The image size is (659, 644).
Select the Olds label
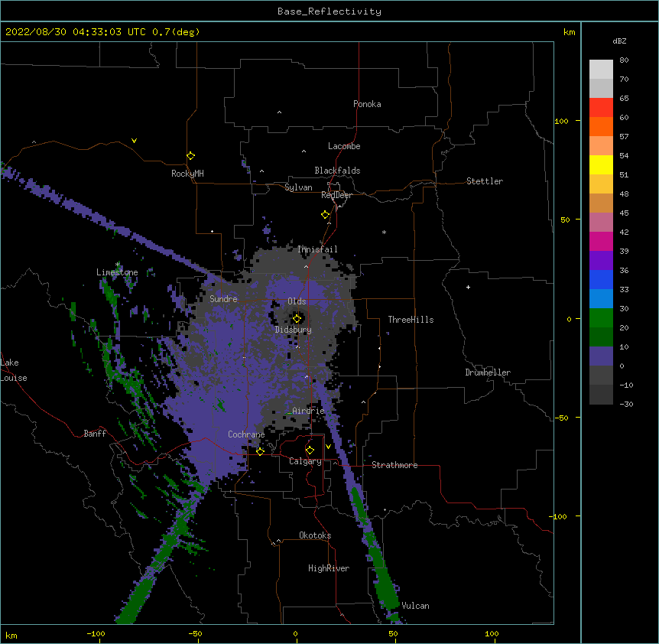297,301
